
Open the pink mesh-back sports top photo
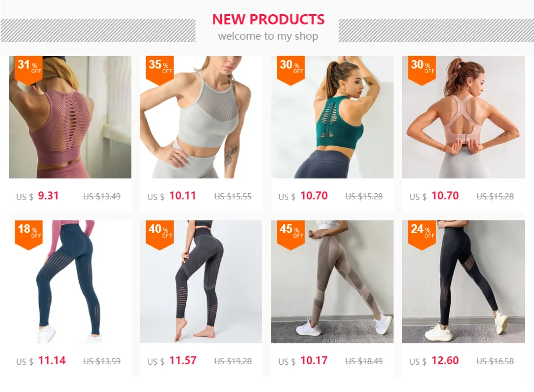[x=70, y=117]
